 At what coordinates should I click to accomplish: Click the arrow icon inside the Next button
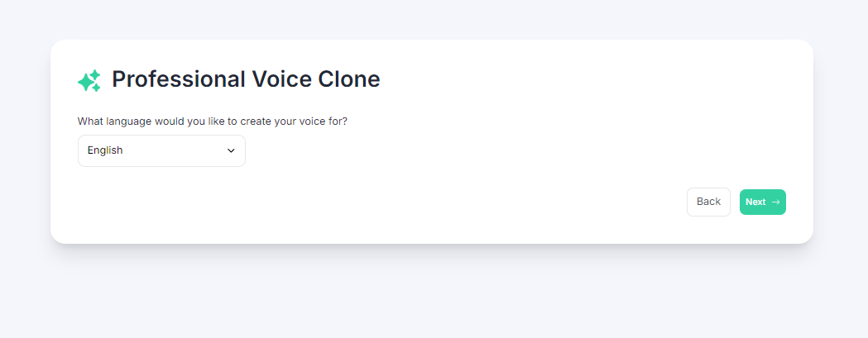tap(775, 202)
